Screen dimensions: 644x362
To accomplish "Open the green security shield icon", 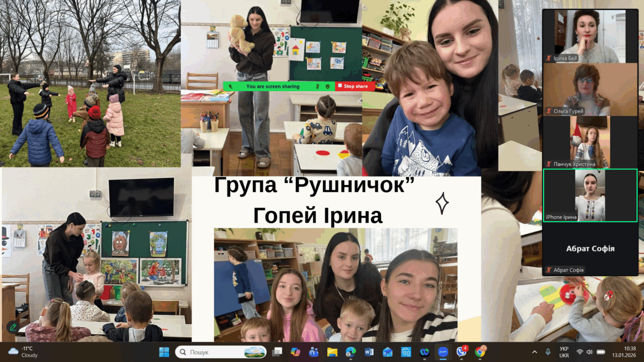I will click(x=327, y=86).
